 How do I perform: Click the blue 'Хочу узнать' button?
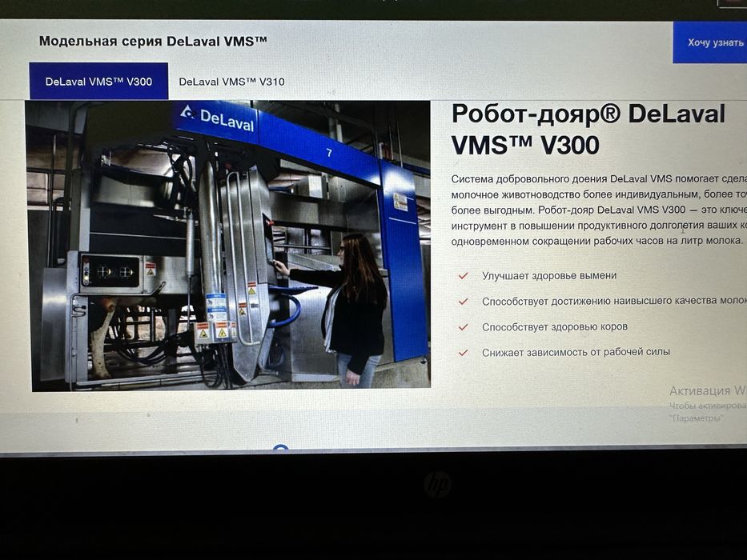pos(710,42)
